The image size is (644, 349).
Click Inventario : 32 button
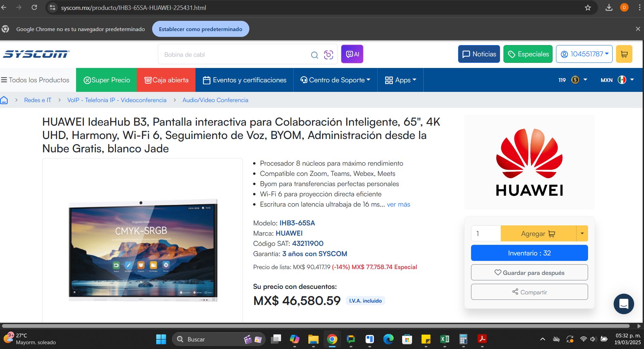[x=529, y=253]
